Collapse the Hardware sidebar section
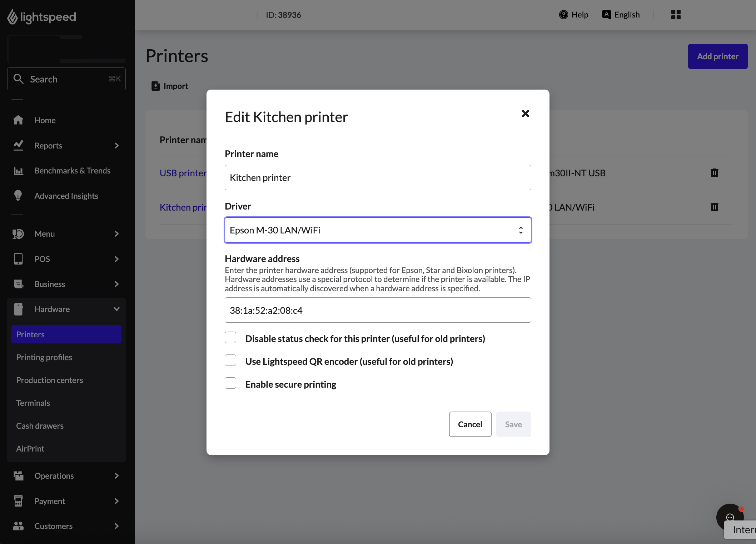 [x=116, y=309]
